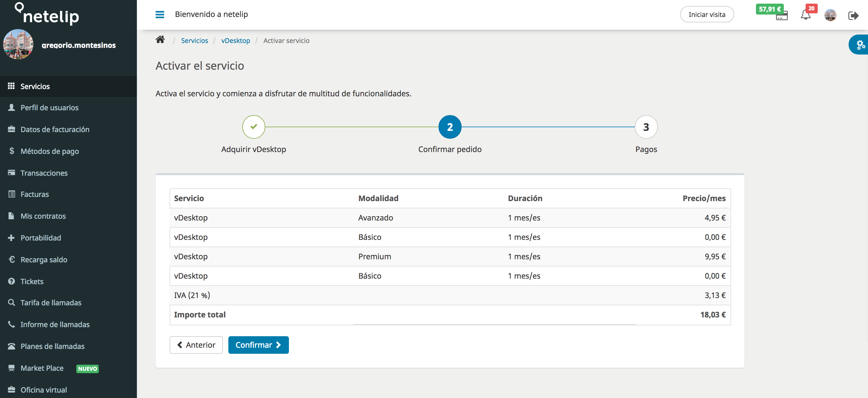Click the Tickets question mark icon
Viewport: 868px width, 398px height.
coord(12,281)
